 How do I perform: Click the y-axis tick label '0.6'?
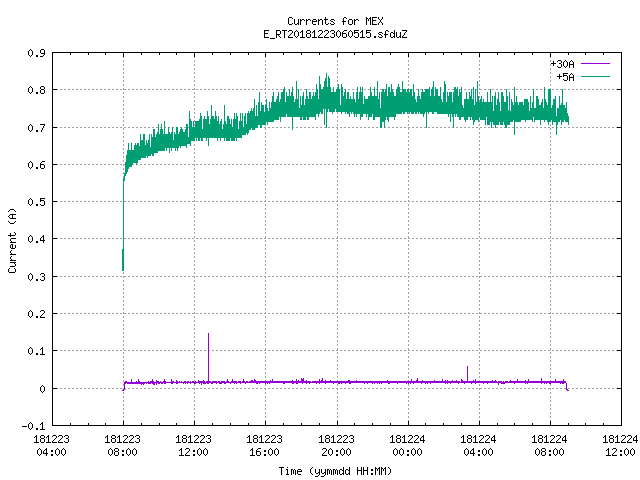click(36, 165)
